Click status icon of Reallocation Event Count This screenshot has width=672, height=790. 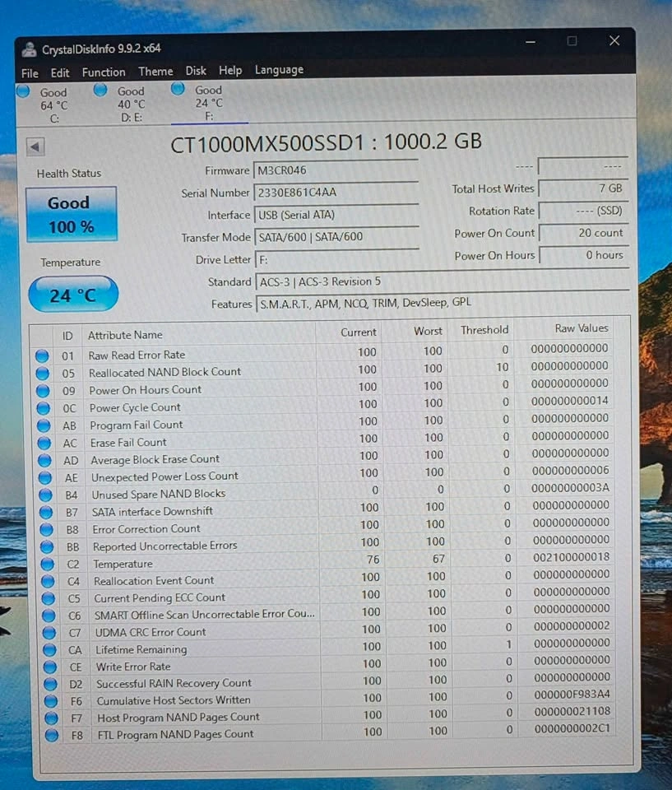48,582
